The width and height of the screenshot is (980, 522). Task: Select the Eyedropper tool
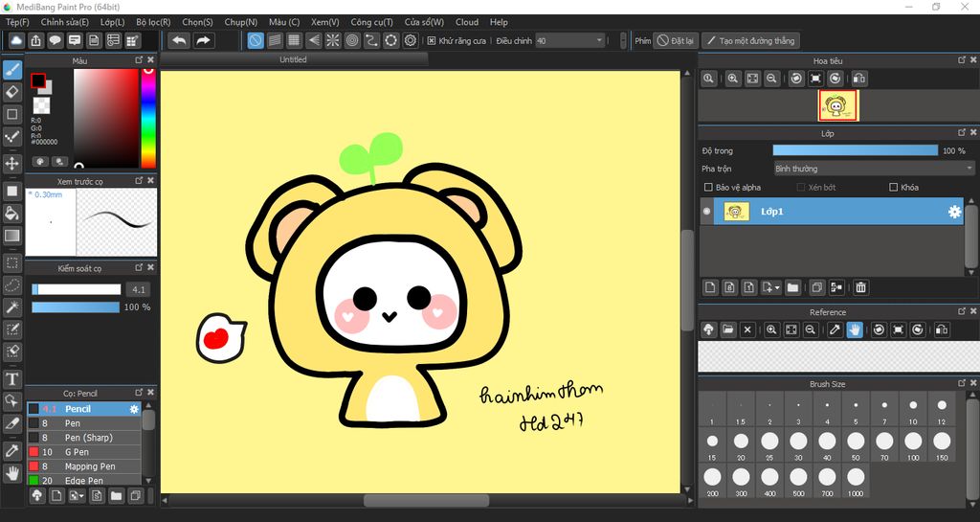11,450
